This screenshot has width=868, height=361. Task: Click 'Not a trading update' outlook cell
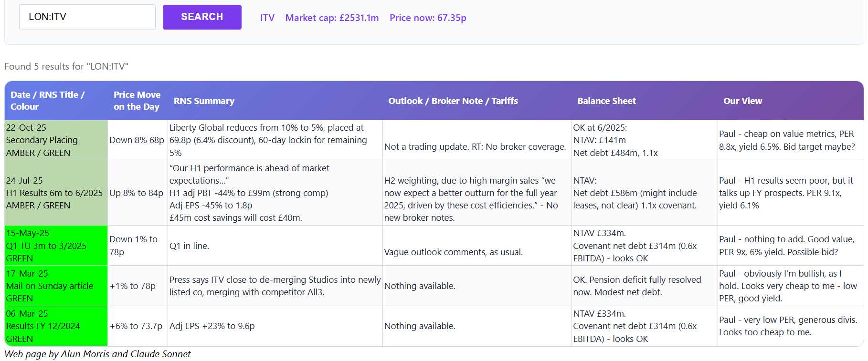click(477, 140)
